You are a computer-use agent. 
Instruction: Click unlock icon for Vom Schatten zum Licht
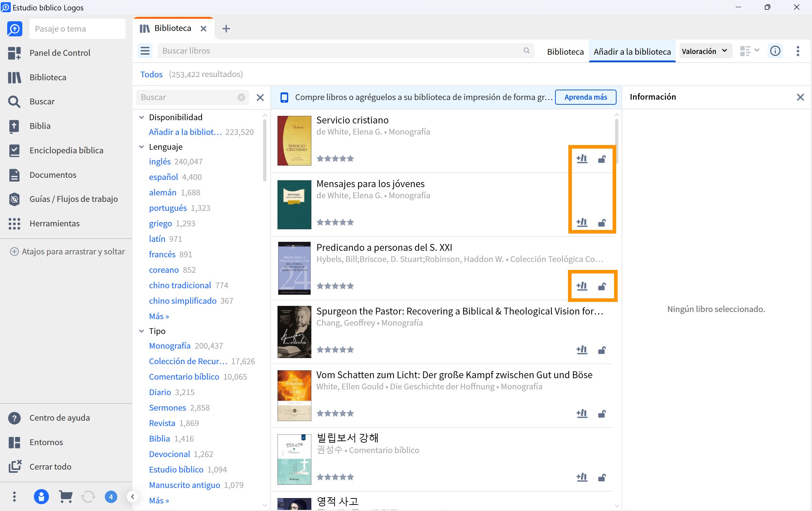(602, 413)
